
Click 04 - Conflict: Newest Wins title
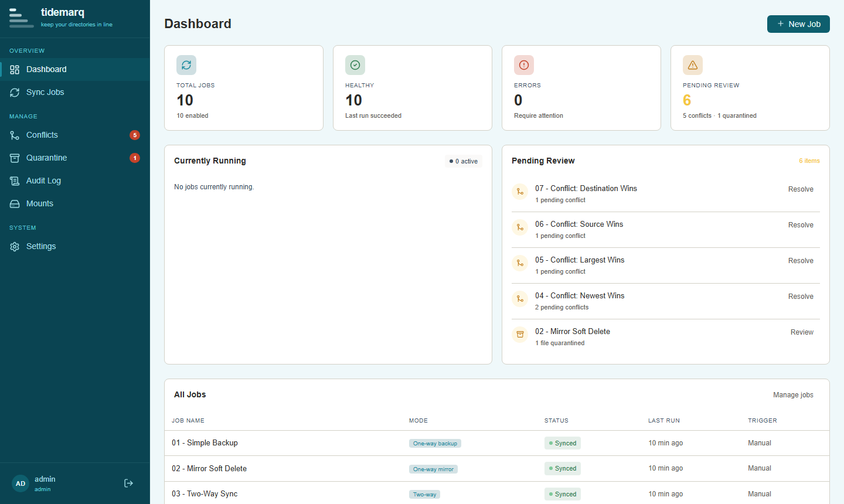[x=580, y=296]
